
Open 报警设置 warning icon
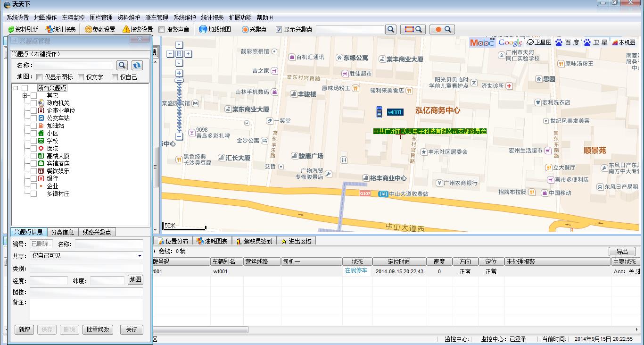click(126, 29)
